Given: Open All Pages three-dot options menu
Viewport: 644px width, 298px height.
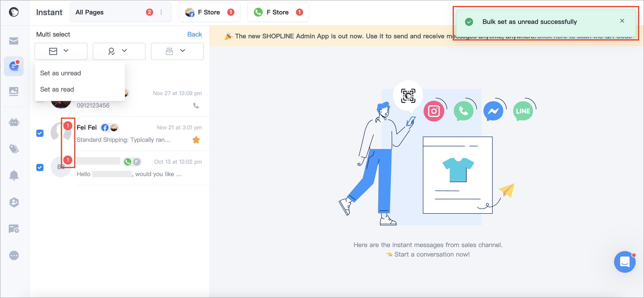Looking at the screenshot, I should [x=161, y=12].
